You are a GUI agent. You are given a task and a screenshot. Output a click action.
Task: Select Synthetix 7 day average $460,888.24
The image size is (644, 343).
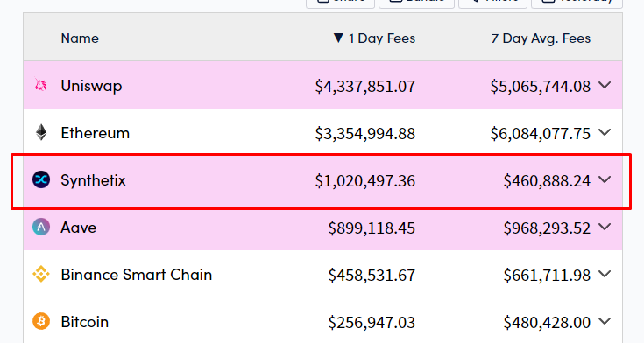(547, 180)
